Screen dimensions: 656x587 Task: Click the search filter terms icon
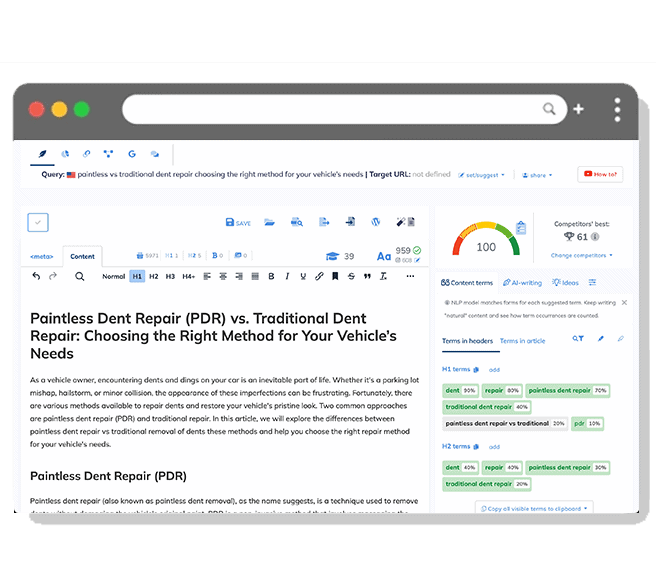[578, 338]
